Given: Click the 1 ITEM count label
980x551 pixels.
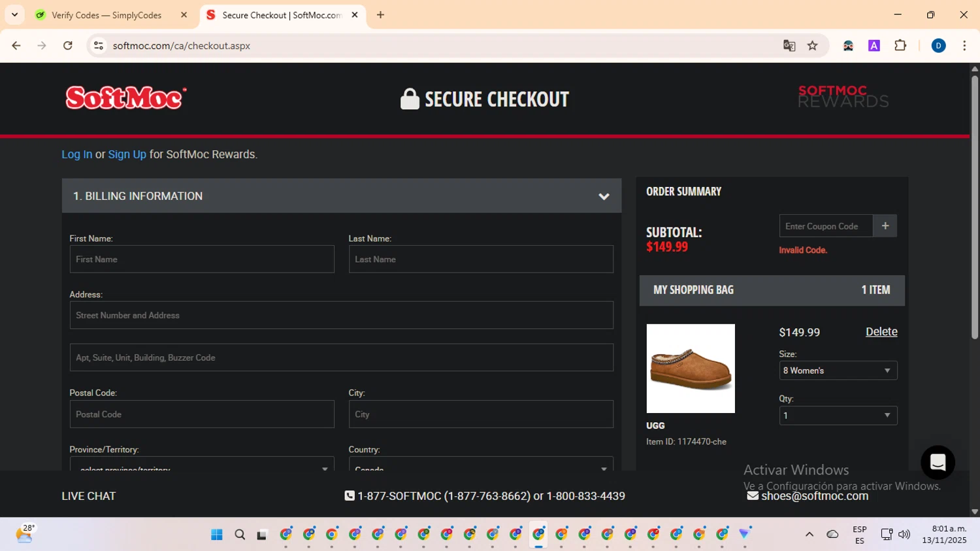Looking at the screenshot, I should click(875, 290).
